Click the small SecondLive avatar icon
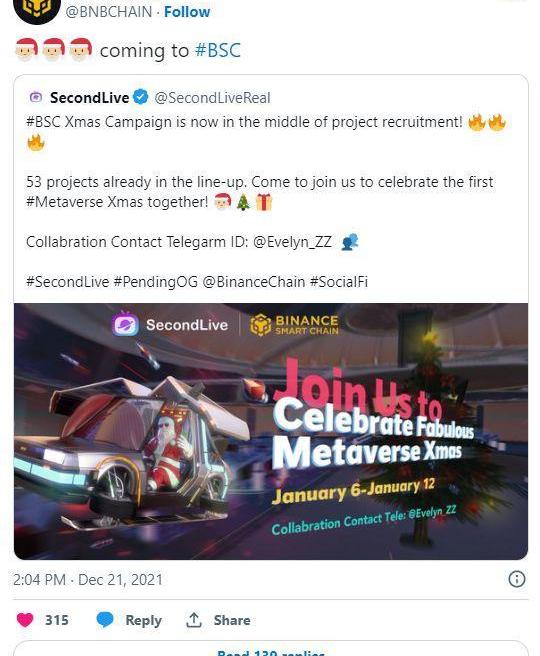Screen dimensions: 540x656 tap(36, 97)
